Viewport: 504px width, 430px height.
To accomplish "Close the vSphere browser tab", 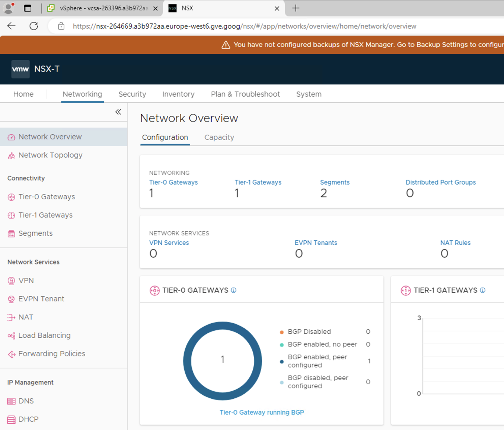I will click(x=156, y=8).
